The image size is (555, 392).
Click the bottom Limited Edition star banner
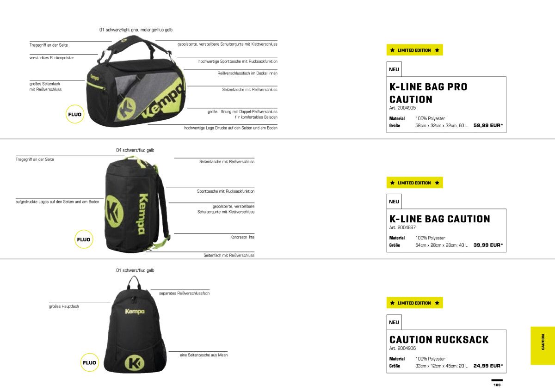414,303
